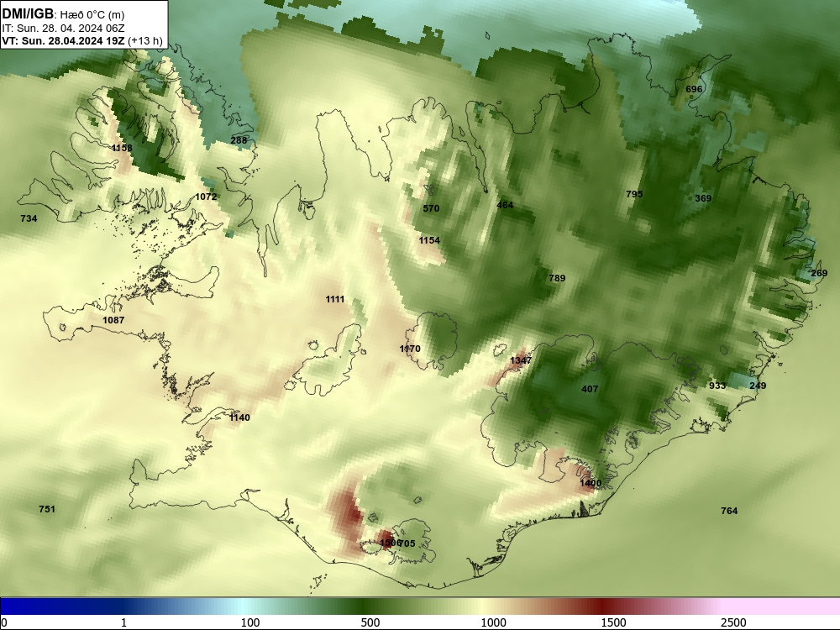840x630 pixels.
Task: Select the 1111 value in central Iceland
Action: point(335,300)
